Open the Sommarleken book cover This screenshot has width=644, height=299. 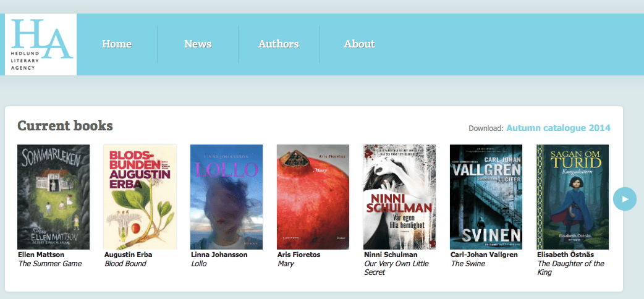tap(53, 196)
